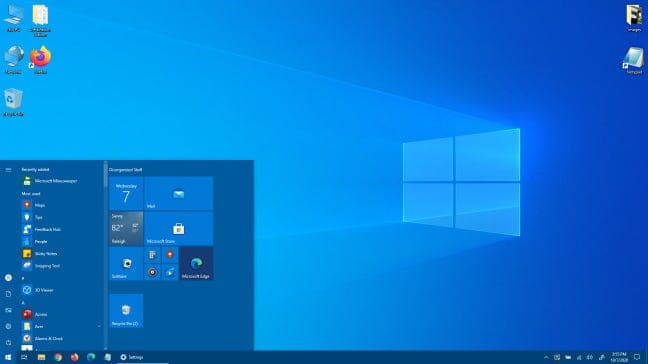Viewport: 648px width, 364px height.
Task: Open the small Maps tile
Action: [x=170, y=255]
